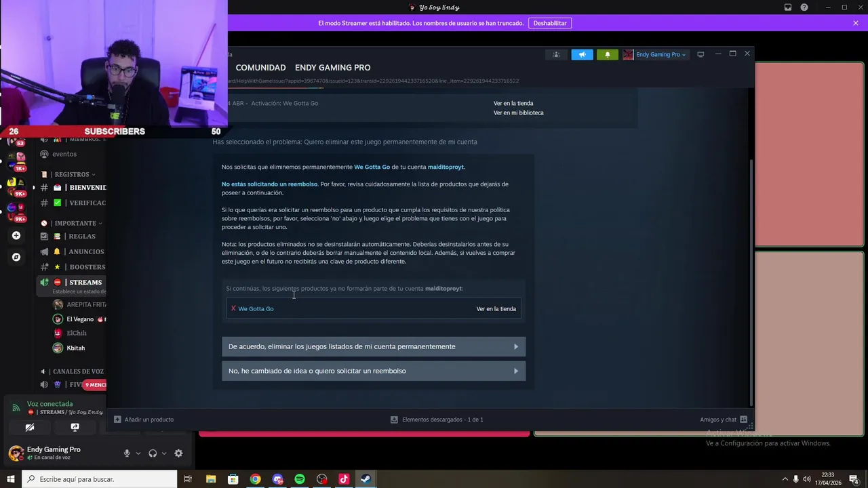Open Amigos y chat in Steam

point(724,420)
